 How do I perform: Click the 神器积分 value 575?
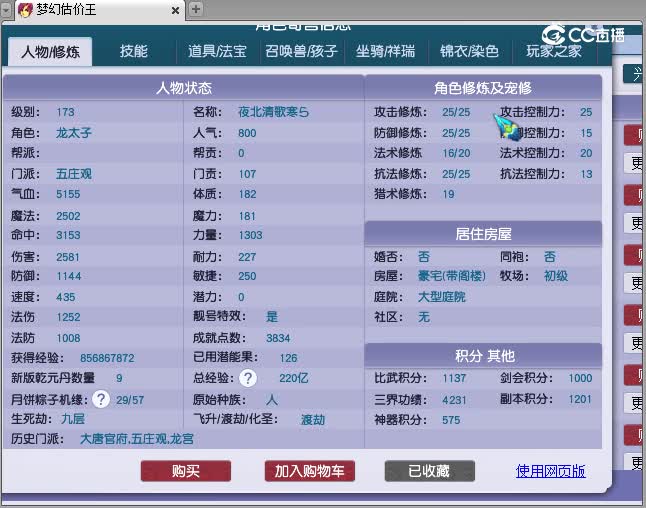(x=451, y=420)
